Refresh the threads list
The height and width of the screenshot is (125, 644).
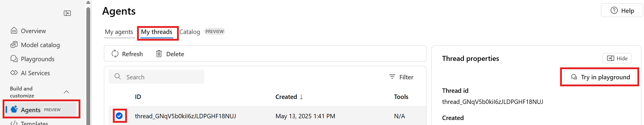(x=127, y=54)
